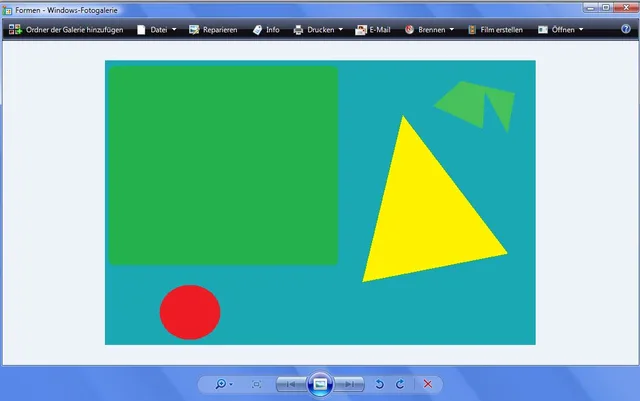Send the picture via E-Mail
640x401 pixels.
coord(372,30)
